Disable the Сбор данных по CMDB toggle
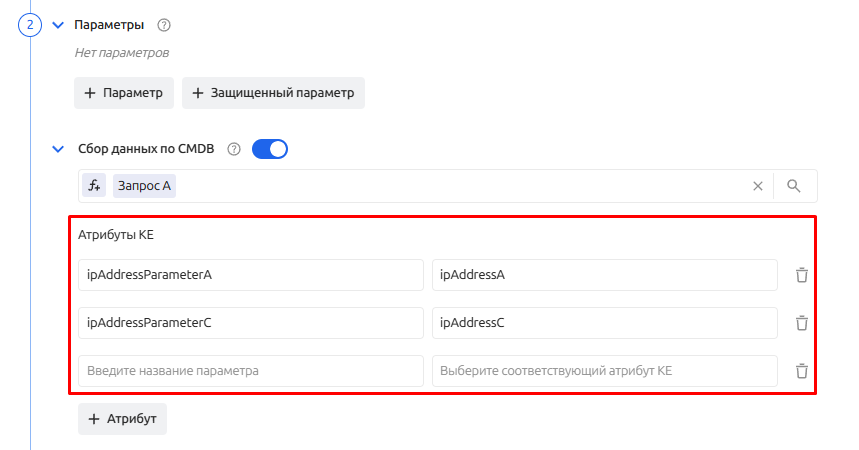The image size is (859, 450). [x=270, y=149]
